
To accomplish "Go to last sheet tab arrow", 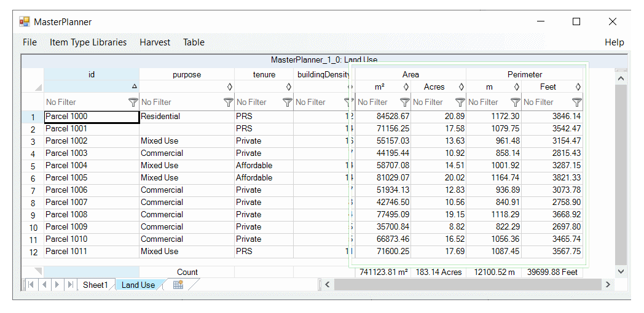I will 70,284.
